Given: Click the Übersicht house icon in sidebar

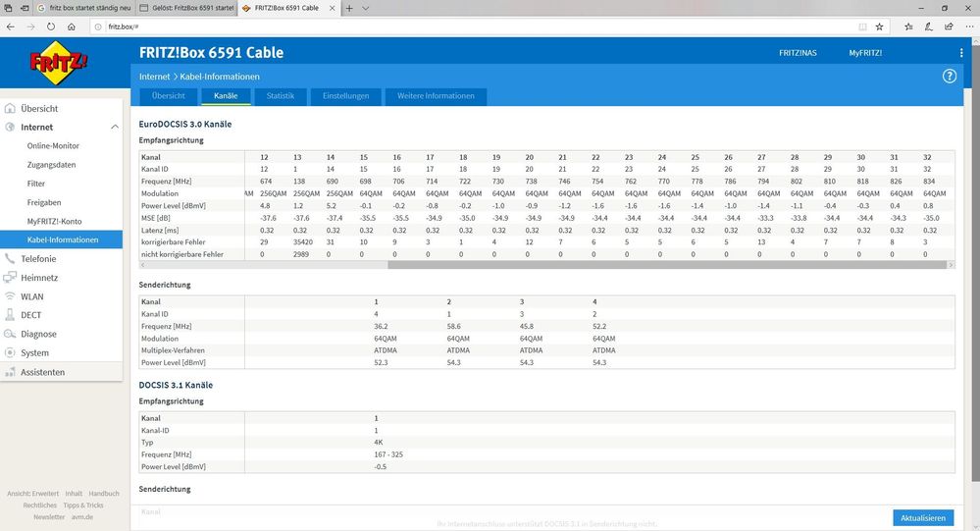Looking at the screenshot, I should click(10, 108).
